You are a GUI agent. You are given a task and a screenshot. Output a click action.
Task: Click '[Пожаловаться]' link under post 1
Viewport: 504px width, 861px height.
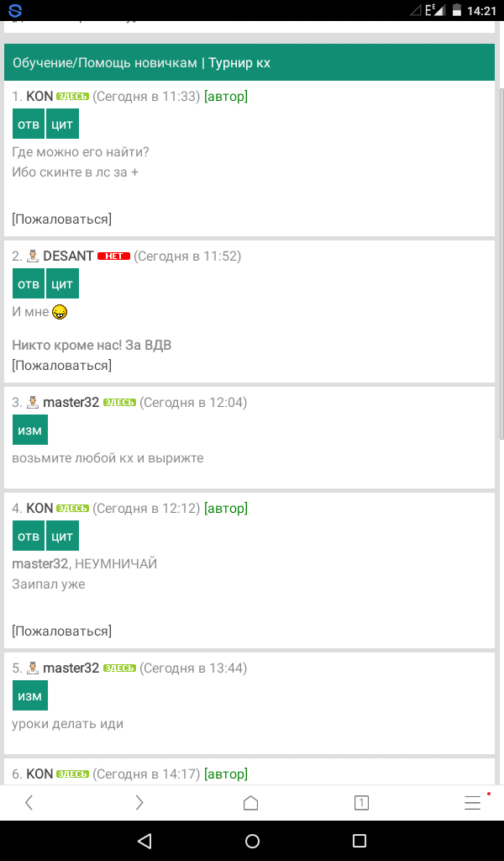61,219
